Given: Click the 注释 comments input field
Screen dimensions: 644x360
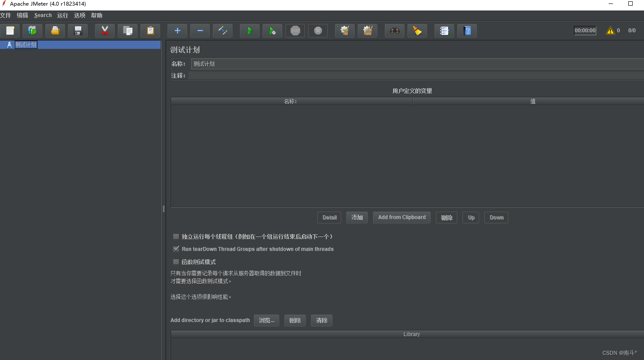Looking at the screenshot, I should point(416,75).
